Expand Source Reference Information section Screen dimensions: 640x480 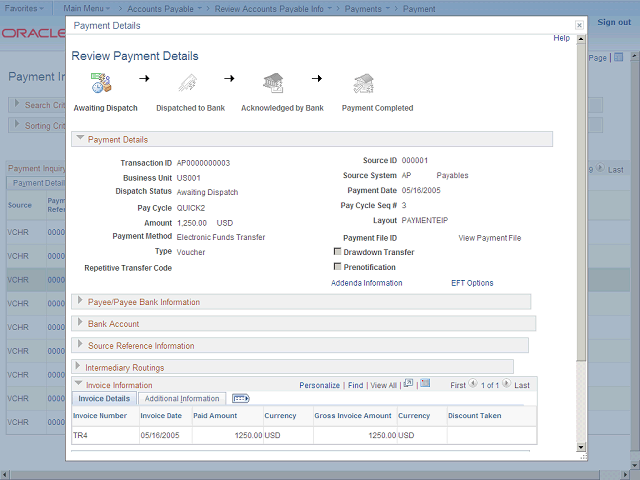click(80, 344)
